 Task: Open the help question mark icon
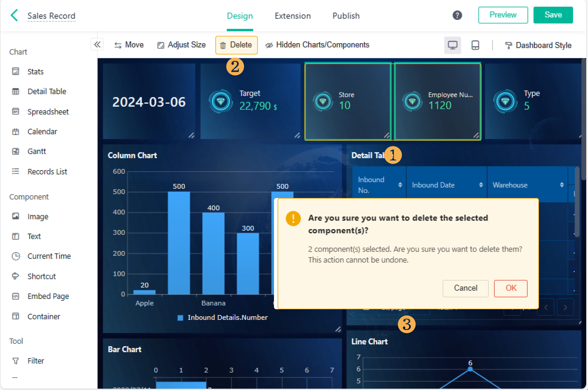(457, 15)
